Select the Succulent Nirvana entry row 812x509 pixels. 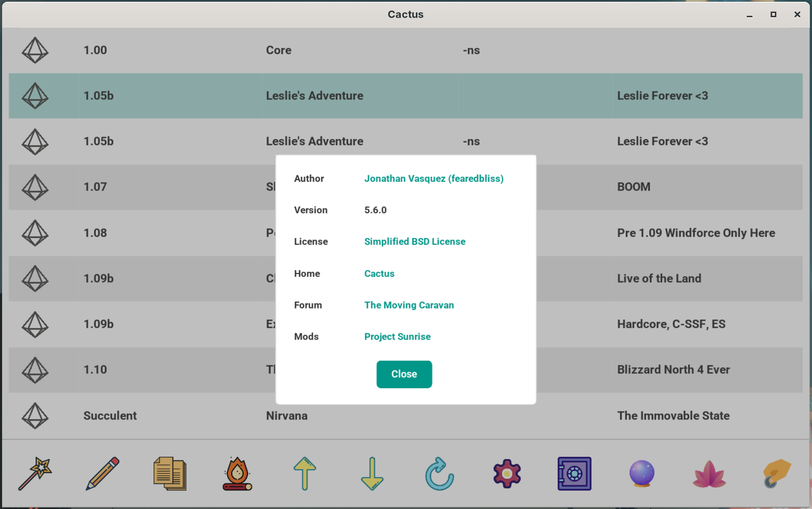[x=406, y=416]
